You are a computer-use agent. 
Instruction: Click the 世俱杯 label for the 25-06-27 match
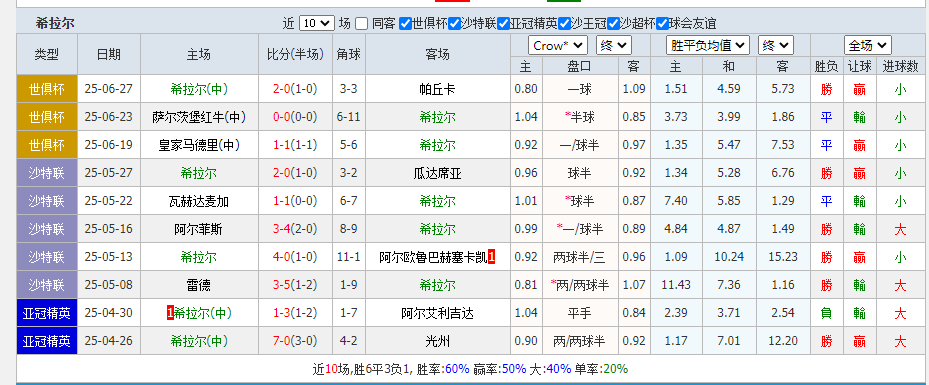coord(47,89)
